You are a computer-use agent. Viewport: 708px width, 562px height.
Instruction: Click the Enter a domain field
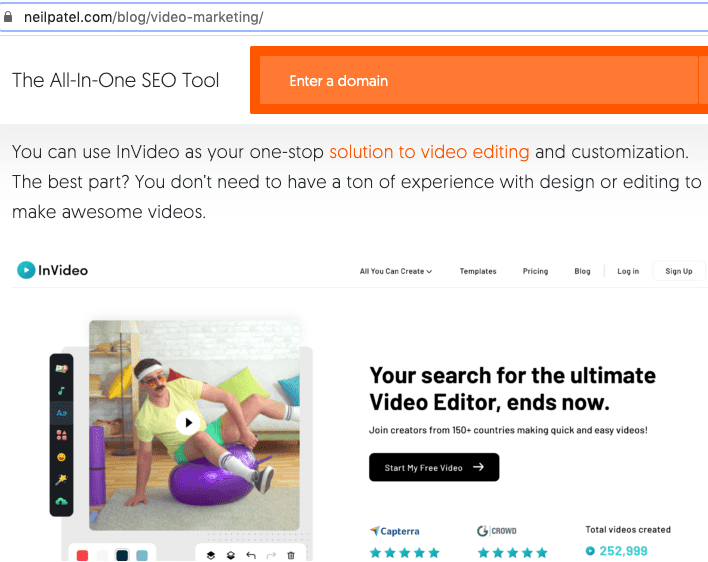coord(479,80)
